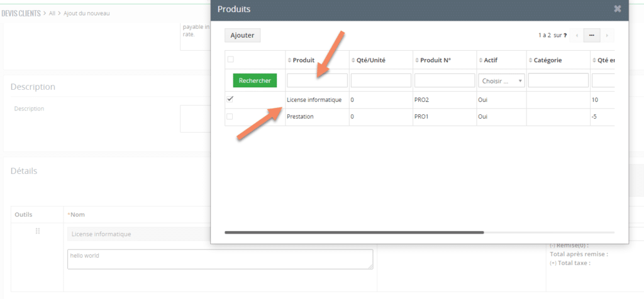Open the pagination ellipsis page menu
The height and width of the screenshot is (299, 644).
592,36
